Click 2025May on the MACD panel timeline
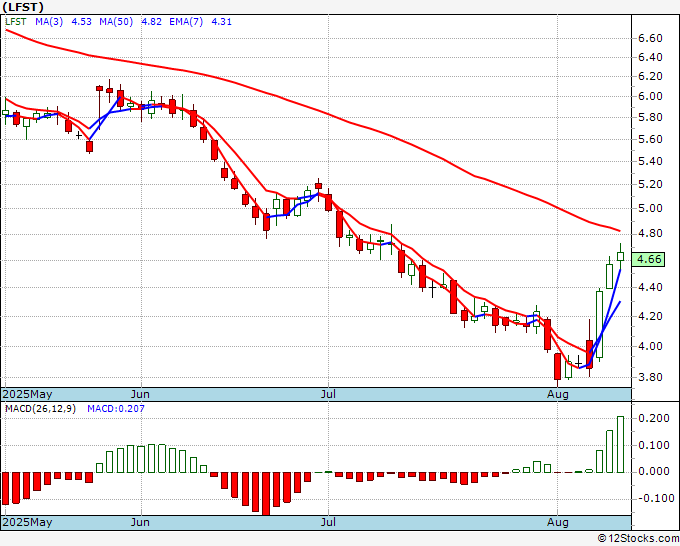This screenshot has height=546, width=680. [x=27, y=522]
